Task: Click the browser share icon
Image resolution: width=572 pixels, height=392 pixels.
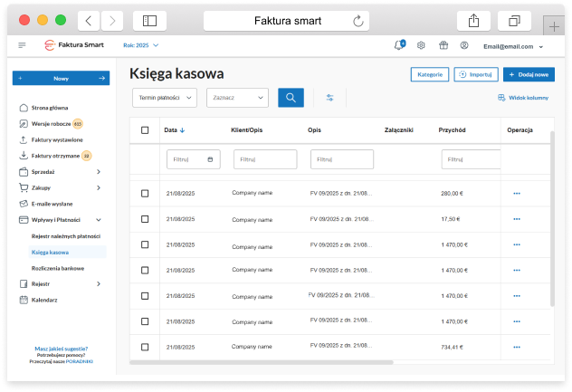Action: pyautogui.click(x=472, y=21)
